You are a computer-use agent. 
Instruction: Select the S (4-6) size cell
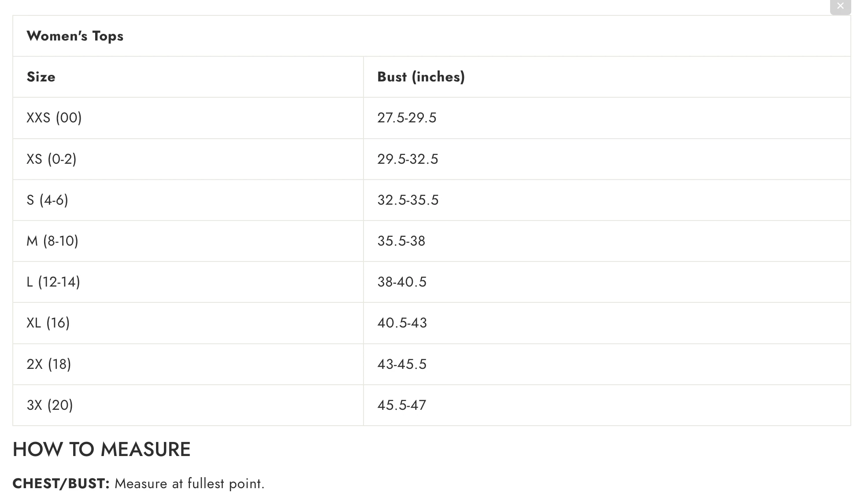pyautogui.click(x=48, y=200)
